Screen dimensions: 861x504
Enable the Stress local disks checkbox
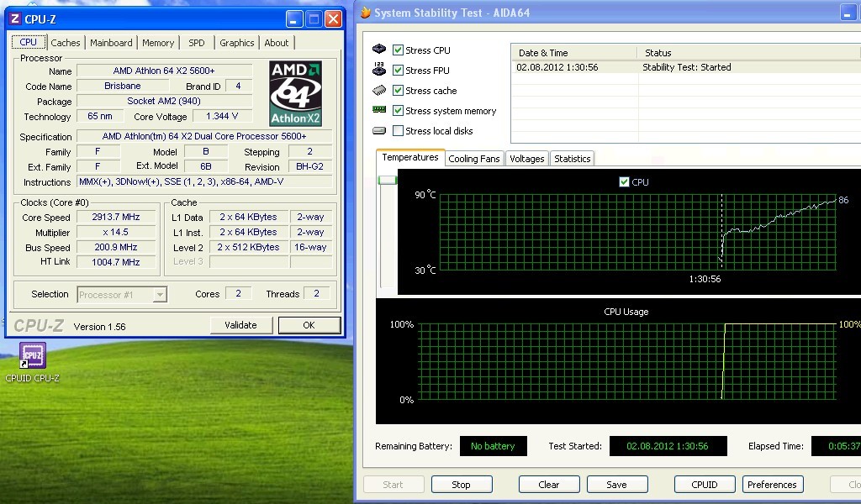pyautogui.click(x=399, y=131)
